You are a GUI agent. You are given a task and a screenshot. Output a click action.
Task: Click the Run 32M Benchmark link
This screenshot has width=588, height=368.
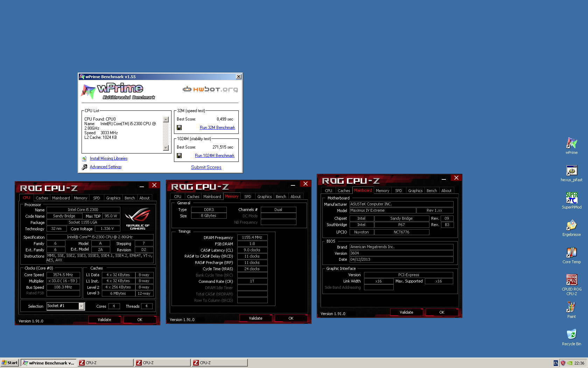tap(217, 128)
